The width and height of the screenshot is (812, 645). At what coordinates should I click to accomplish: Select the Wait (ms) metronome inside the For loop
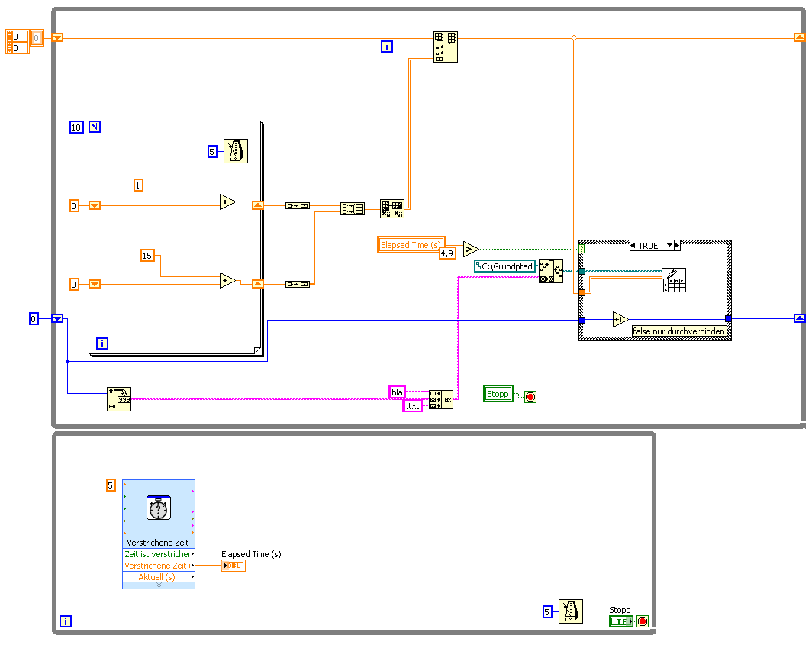(236, 151)
